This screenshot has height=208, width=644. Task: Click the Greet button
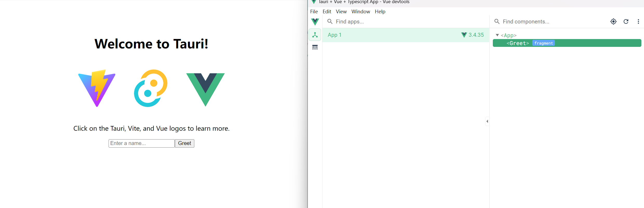click(184, 143)
